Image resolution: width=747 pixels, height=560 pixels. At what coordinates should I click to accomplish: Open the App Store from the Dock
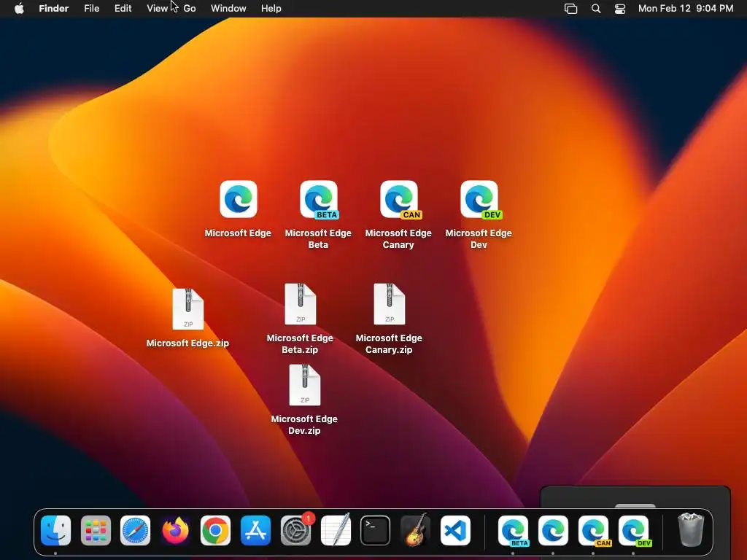(256, 531)
